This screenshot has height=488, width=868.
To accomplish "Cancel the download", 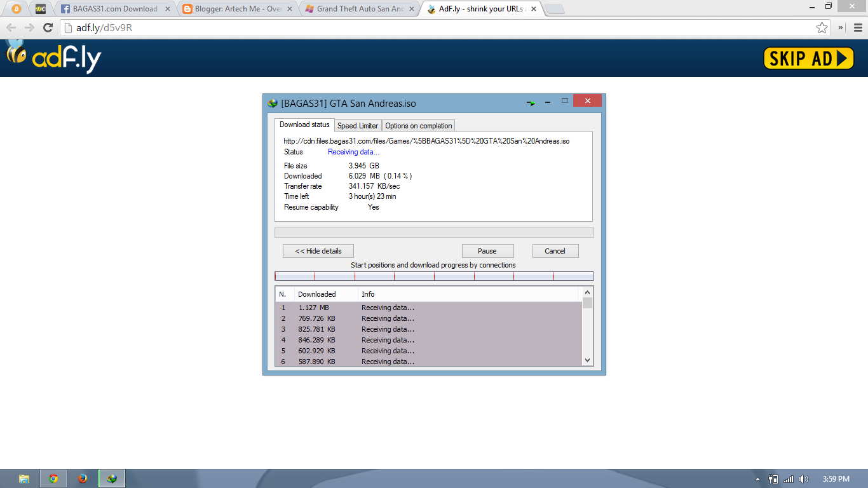I will 555,251.
